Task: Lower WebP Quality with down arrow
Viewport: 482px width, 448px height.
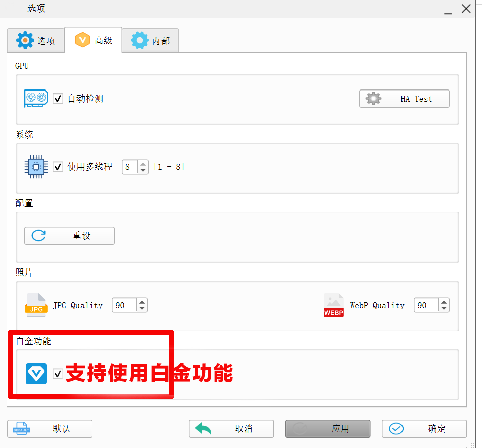Action: pos(444,309)
